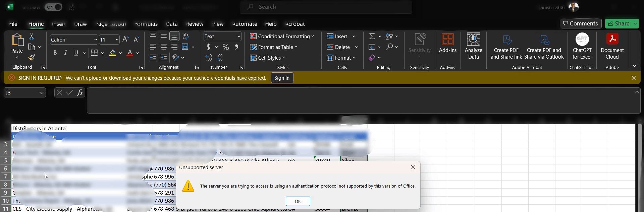Viewport: 644px width, 212px height.
Task: Toggle Middle Align alignment
Action: point(164,36)
